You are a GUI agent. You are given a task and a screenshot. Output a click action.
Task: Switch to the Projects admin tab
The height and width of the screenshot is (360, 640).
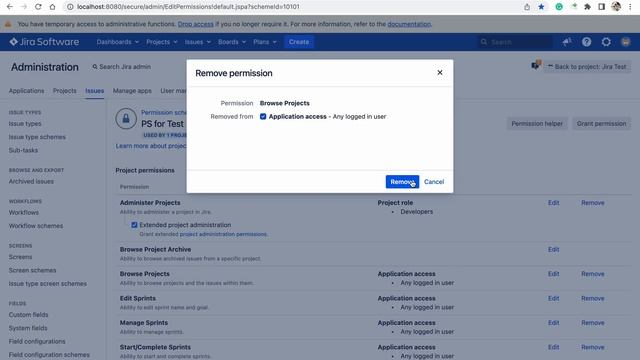click(x=64, y=91)
